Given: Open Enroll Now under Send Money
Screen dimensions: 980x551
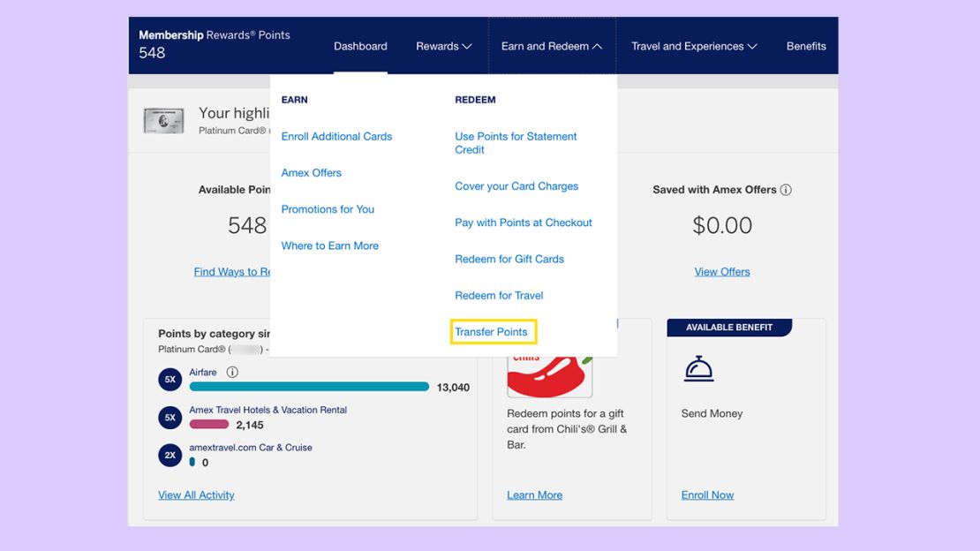Looking at the screenshot, I should 707,494.
